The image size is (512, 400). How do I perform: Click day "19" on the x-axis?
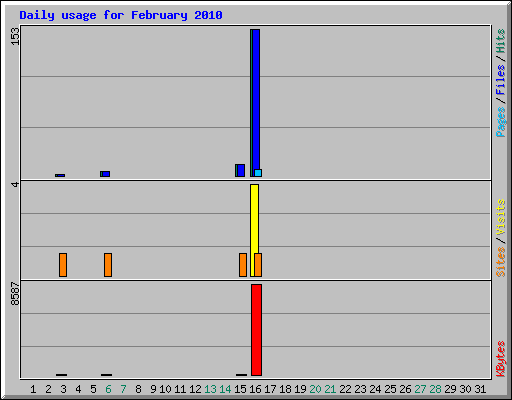pyautogui.click(x=300, y=389)
